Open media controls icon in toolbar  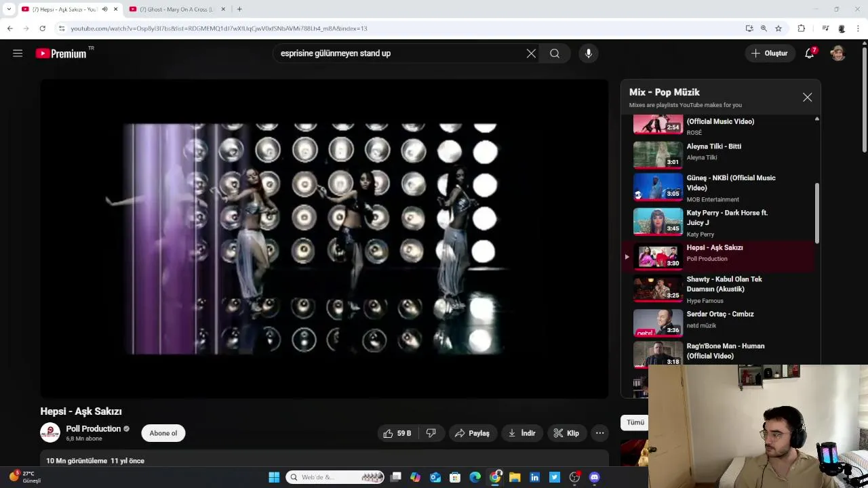[x=825, y=28]
